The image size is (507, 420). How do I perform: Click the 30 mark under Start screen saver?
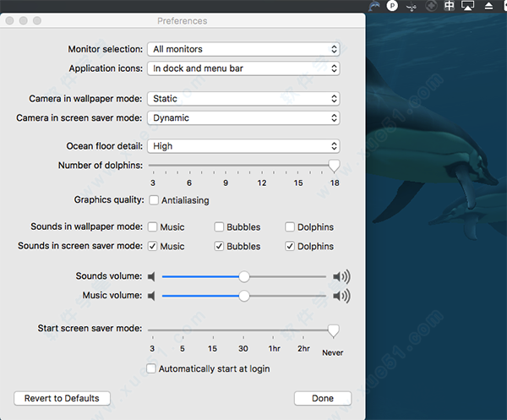click(x=243, y=348)
